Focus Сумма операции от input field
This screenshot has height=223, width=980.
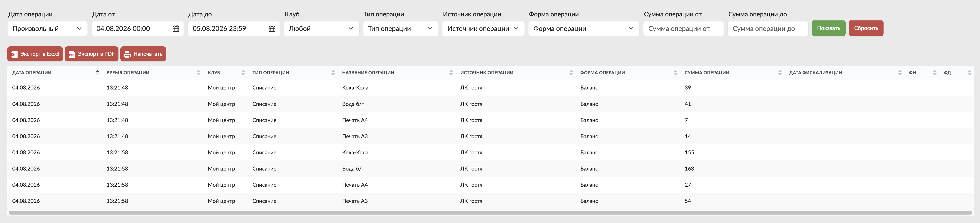click(x=683, y=29)
